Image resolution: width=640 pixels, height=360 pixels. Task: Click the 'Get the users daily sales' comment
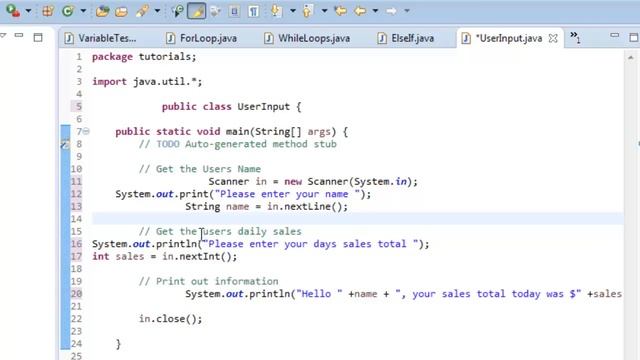(220, 231)
